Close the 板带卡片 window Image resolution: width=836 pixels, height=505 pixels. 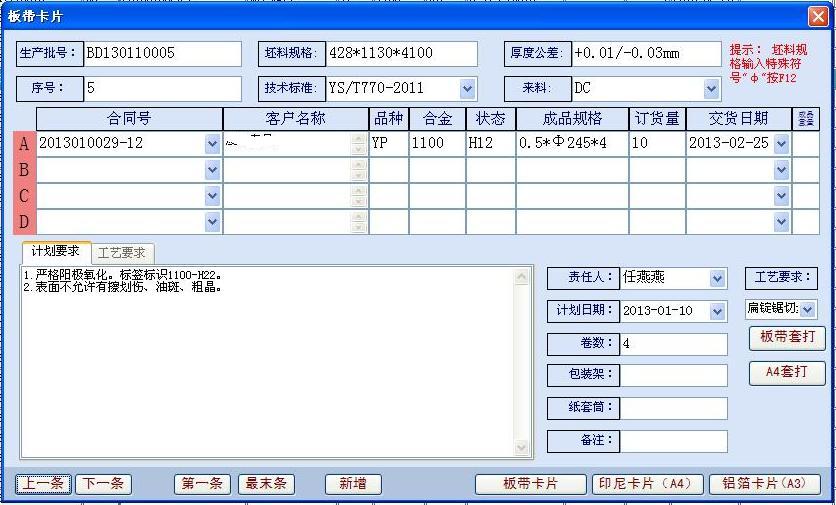pyautogui.click(x=817, y=16)
